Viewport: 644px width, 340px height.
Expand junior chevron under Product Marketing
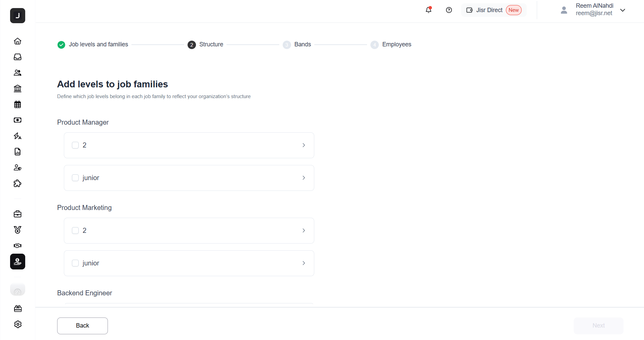[x=304, y=263]
